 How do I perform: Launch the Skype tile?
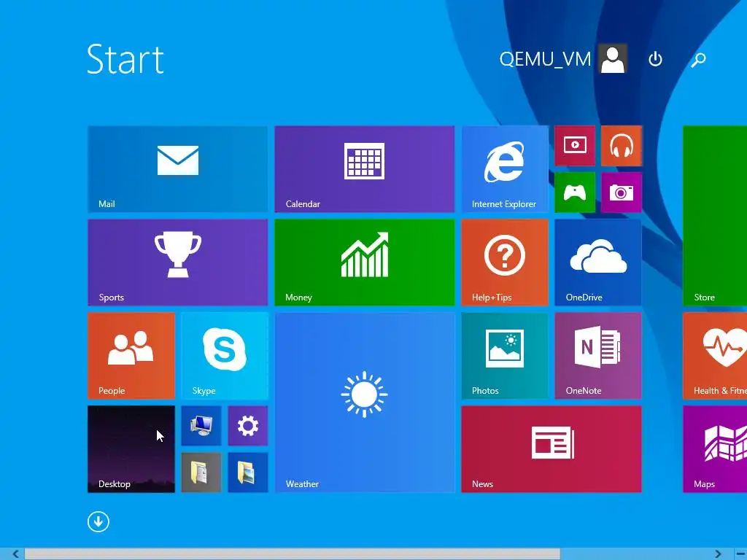click(225, 356)
